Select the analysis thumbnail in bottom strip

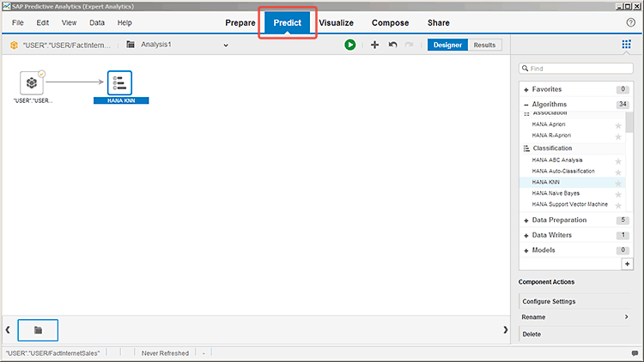[38, 330]
